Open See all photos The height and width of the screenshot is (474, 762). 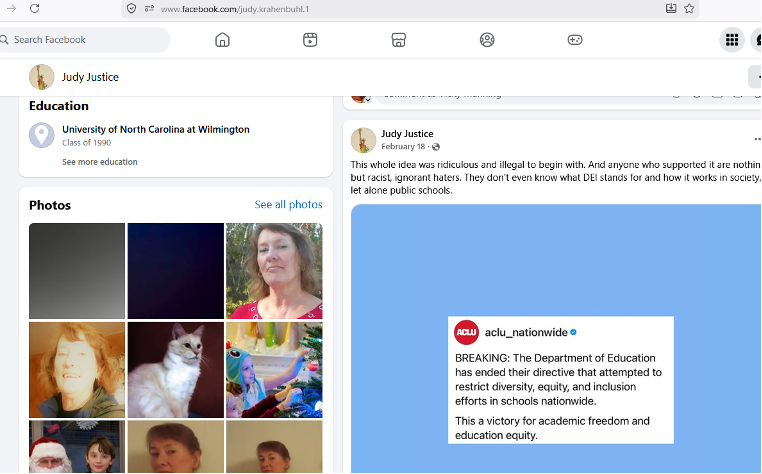[288, 205]
